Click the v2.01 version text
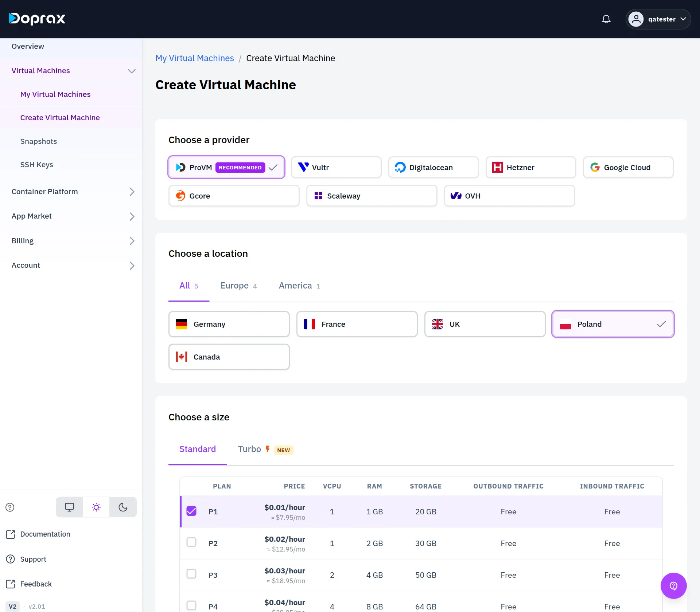The width and height of the screenshot is (700, 612). pyautogui.click(x=37, y=607)
